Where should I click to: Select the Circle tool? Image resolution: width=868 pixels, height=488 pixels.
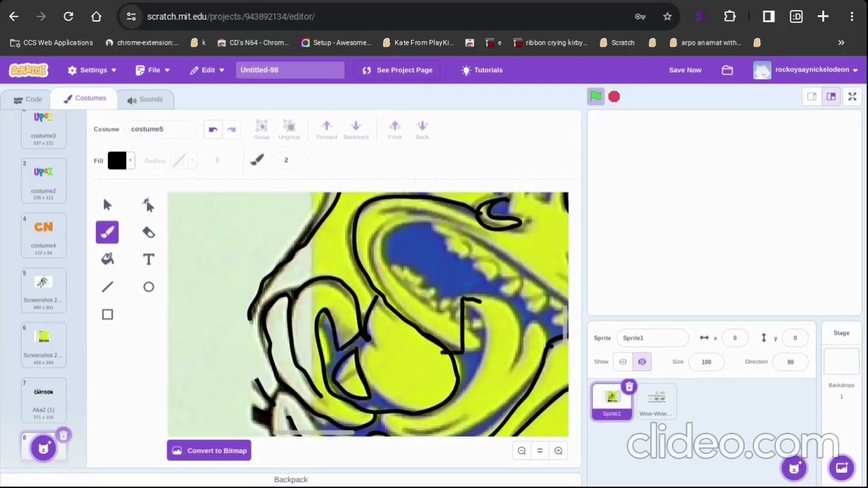pos(149,287)
